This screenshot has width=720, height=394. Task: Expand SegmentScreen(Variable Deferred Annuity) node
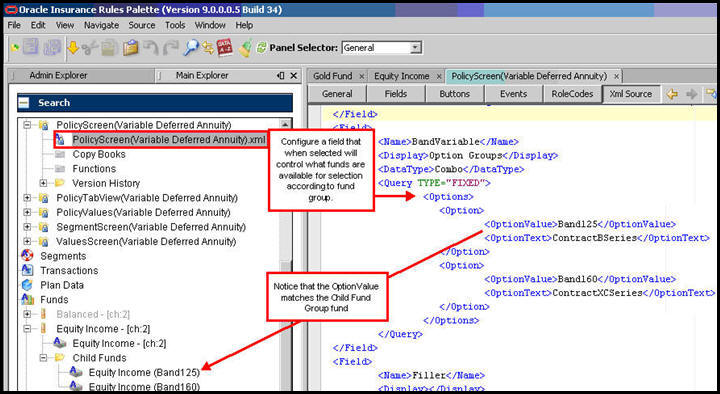click(x=27, y=227)
